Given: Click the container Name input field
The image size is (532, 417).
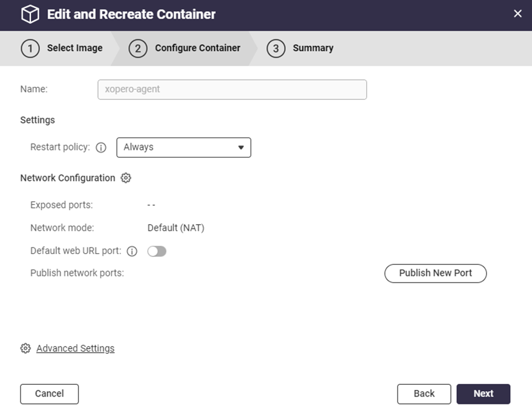Looking at the screenshot, I should click(232, 90).
